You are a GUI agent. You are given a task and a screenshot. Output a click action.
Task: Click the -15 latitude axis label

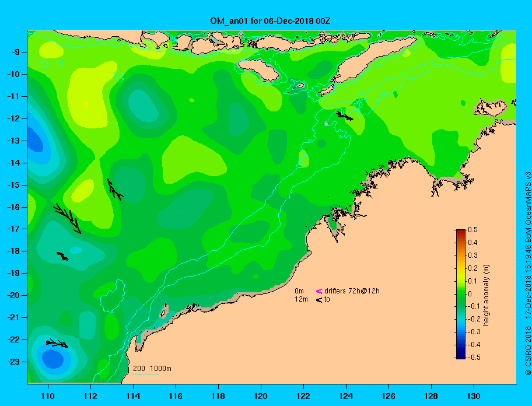point(13,185)
